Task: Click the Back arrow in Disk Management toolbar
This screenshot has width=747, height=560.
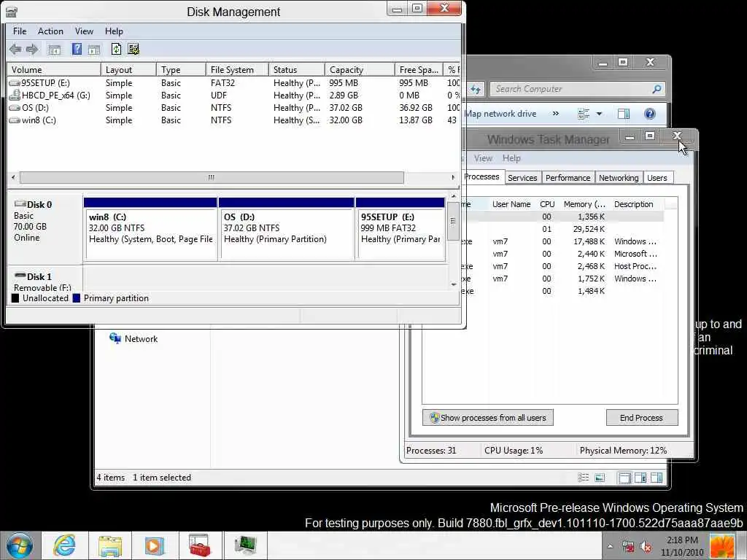Action: 15,49
